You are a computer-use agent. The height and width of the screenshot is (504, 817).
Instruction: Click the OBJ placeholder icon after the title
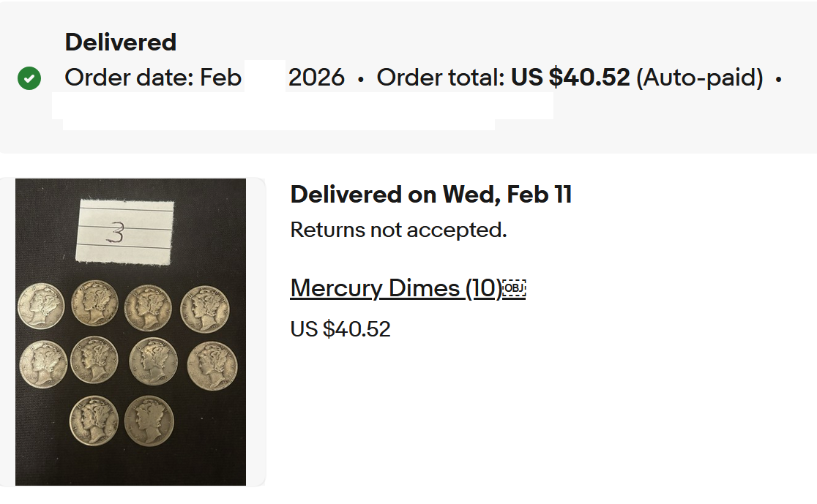click(x=515, y=289)
